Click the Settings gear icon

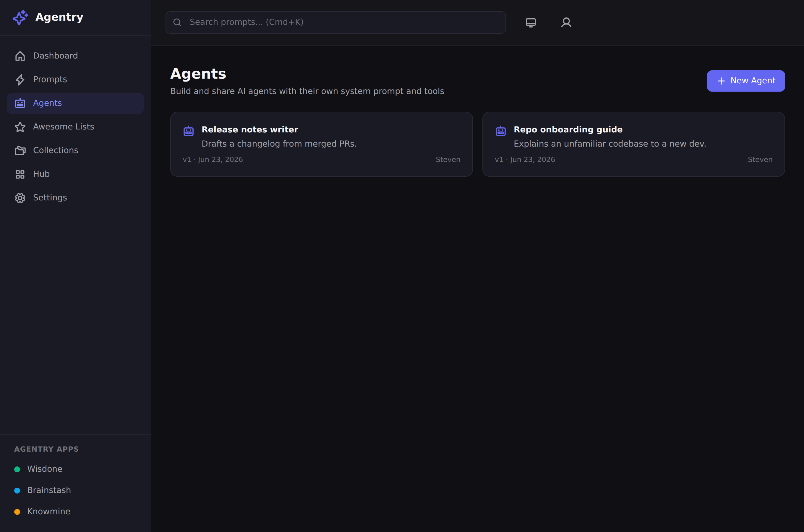click(20, 198)
